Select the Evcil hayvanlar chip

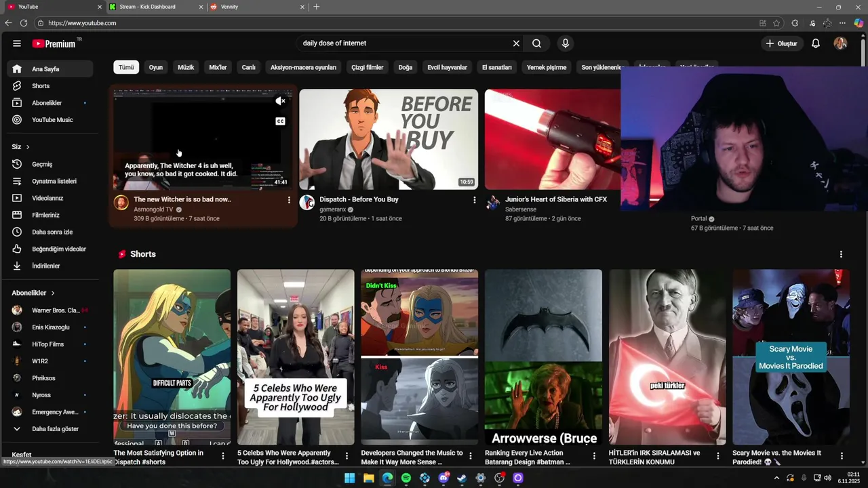(x=447, y=67)
